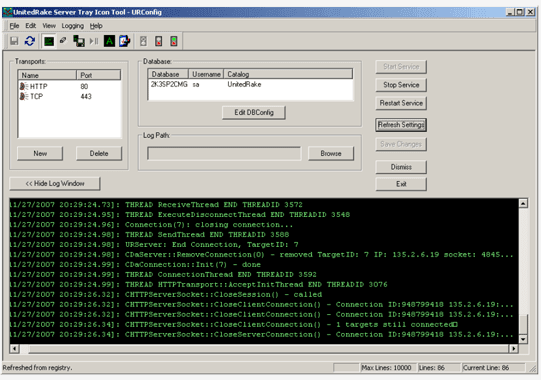Screen dimensions: 541x380
Task: Click port value '80' in Transports
Action: [x=84, y=86]
